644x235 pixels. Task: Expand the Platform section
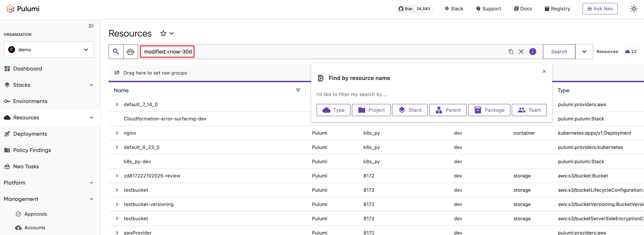point(49,183)
